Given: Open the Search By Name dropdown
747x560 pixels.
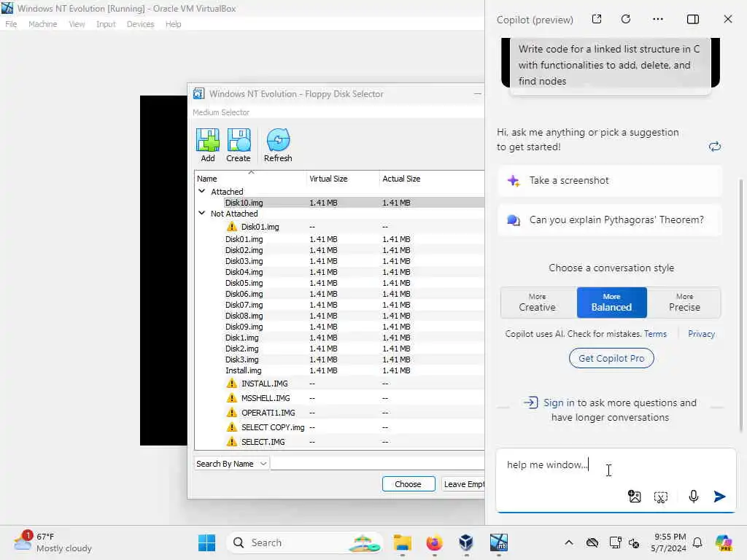Looking at the screenshot, I should (x=231, y=463).
